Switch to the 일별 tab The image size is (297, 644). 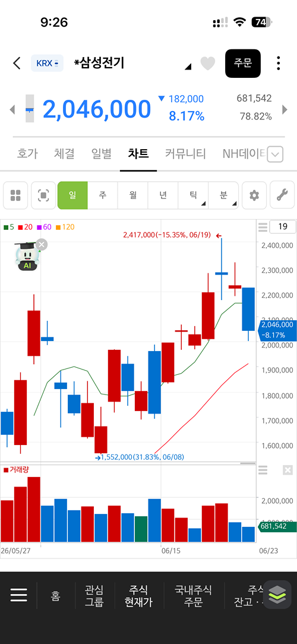(101, 154)
